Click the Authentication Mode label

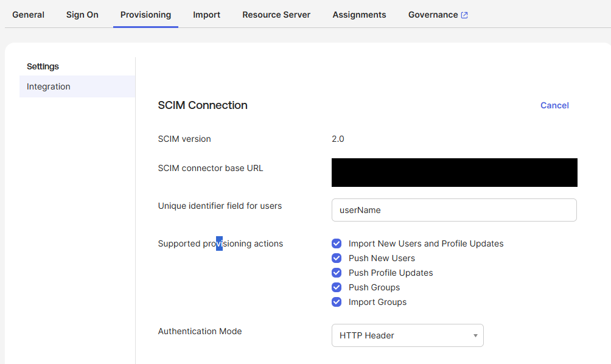click(200, 331)
